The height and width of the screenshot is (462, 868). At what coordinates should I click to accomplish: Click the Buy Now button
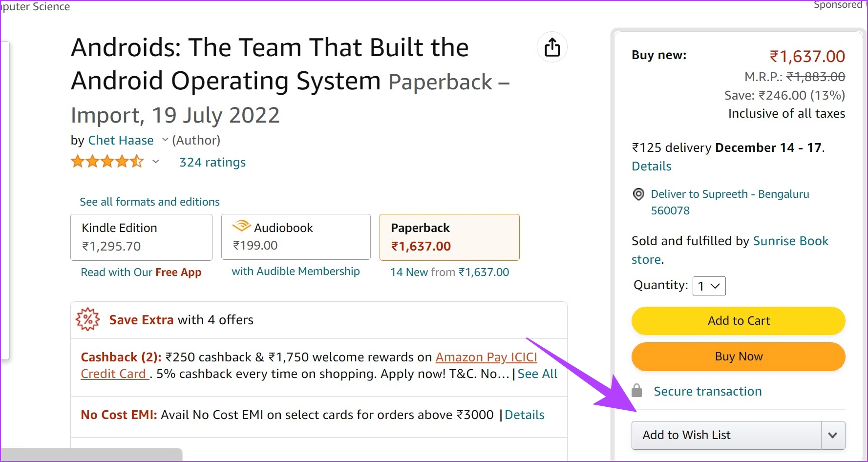pos(739,357)
